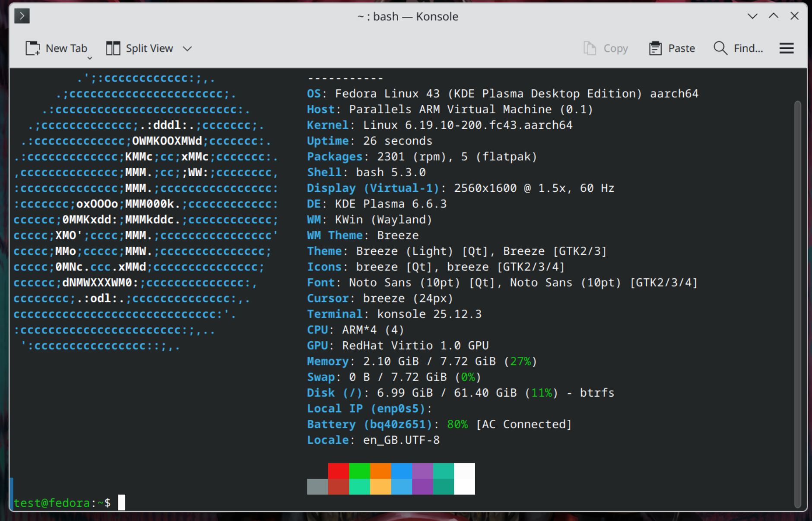Minimize the Konsole window
812x521 pixels.
pos(752,16)
